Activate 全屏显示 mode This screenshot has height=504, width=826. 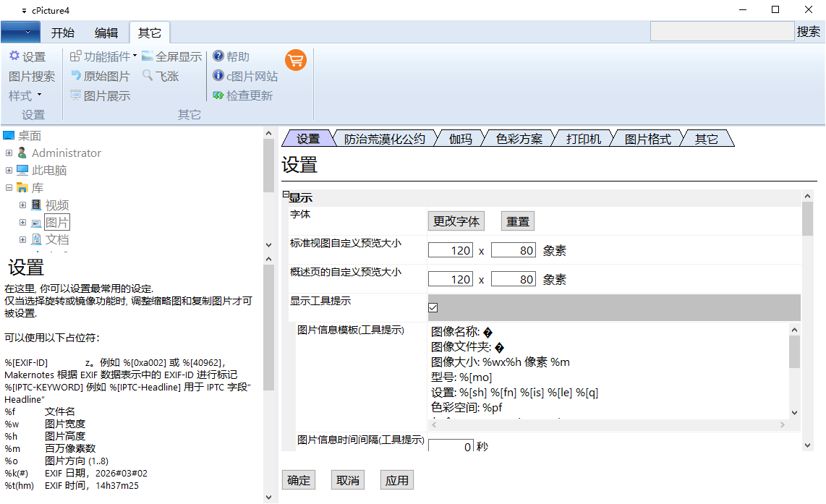click(170, 56)
